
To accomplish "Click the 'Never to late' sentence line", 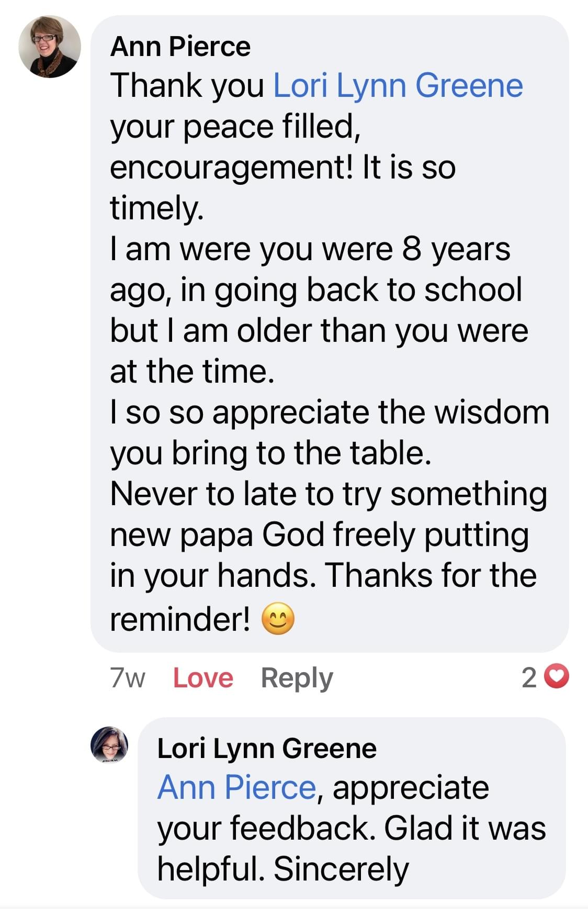I will [x=329, y=494].
